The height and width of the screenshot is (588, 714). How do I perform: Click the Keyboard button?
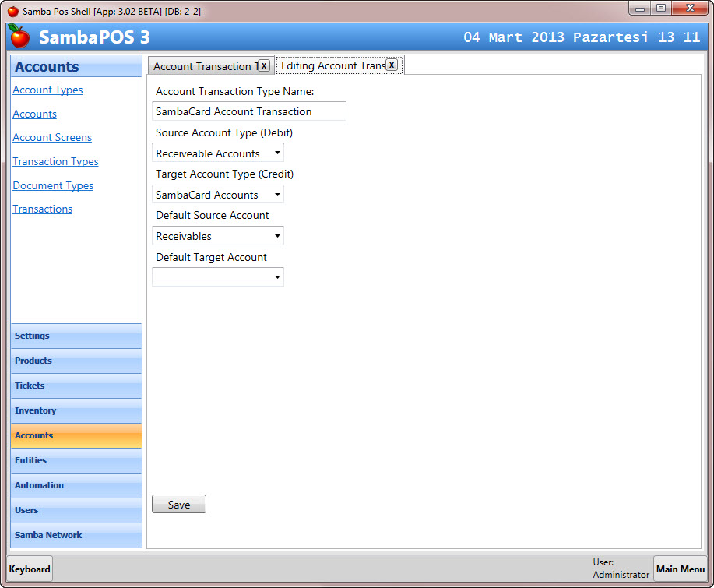[30, 569]
